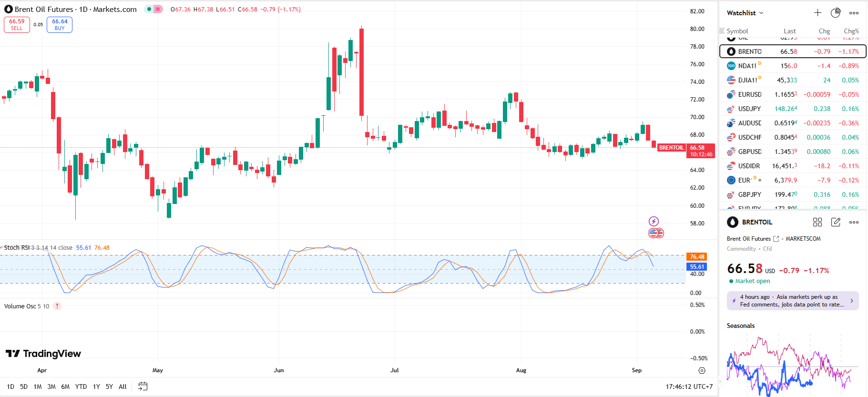Toggle the green market status indicator
This screenshot has width=868, height=397.
pos(149,9)
